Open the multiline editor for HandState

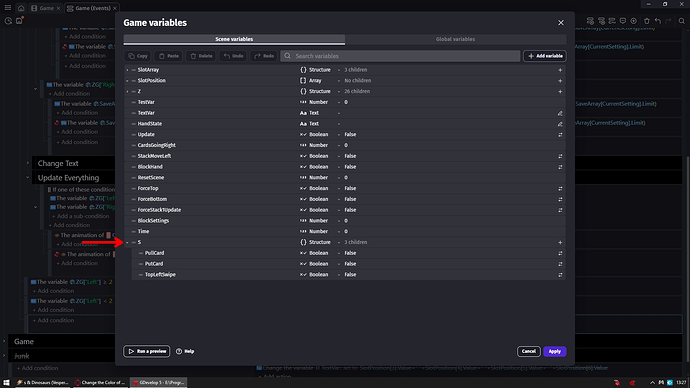pos(560,124)
